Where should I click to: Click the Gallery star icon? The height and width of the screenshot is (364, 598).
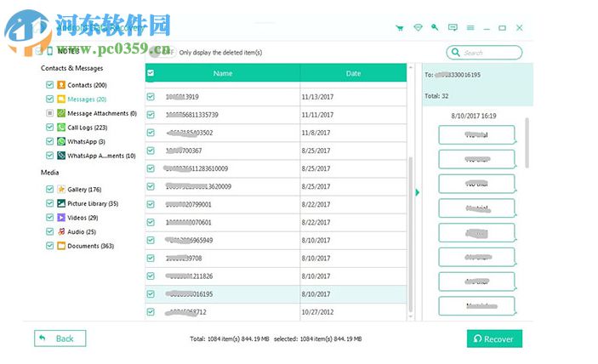pos(61,189)
